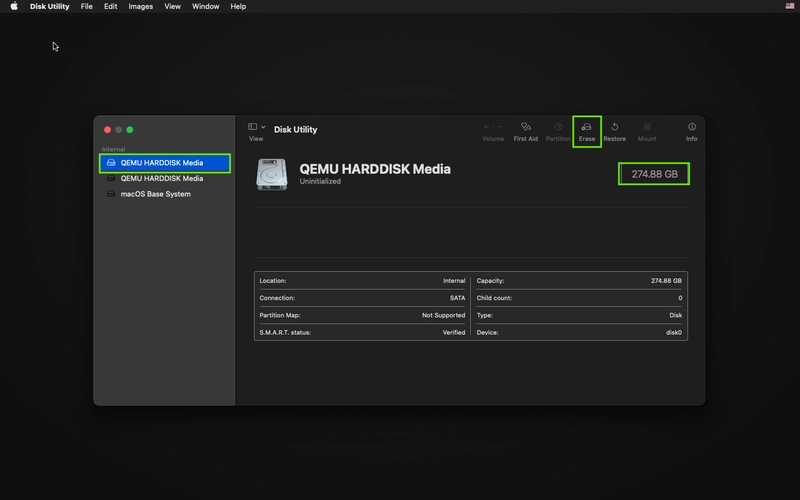
Task: Click the drive icon of macOS Base System
Action: (111, 194)
